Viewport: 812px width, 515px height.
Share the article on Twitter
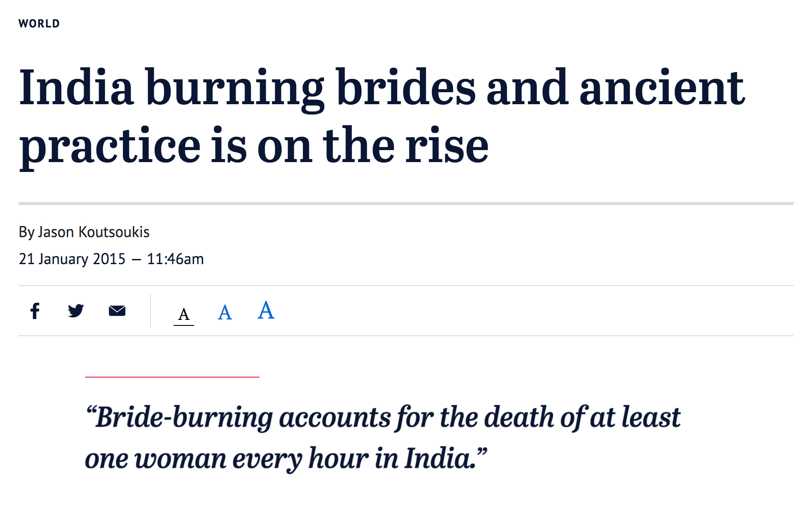pos(76,310)
